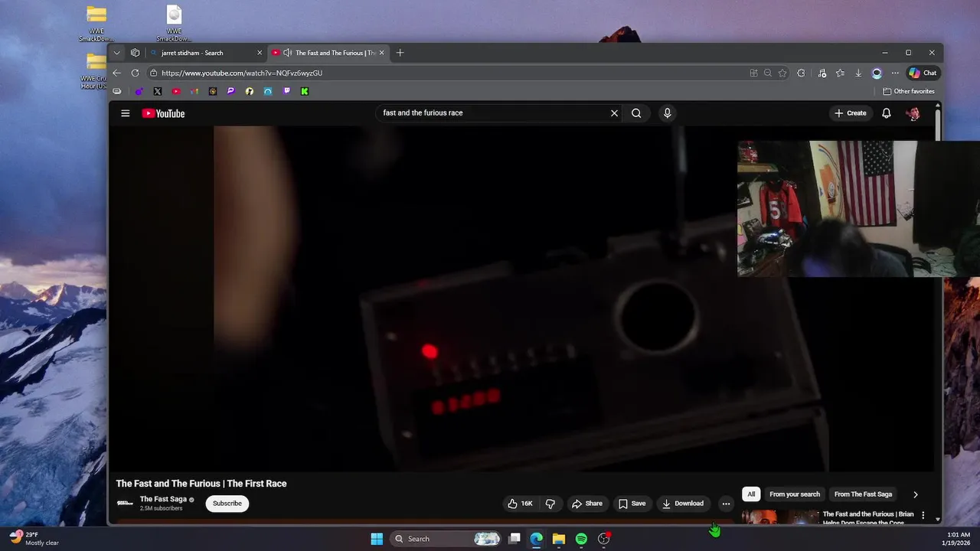Screen dimensions: 980x551
Task: Click the YouTube logo to go home
Action: click(x=163, y=113)
